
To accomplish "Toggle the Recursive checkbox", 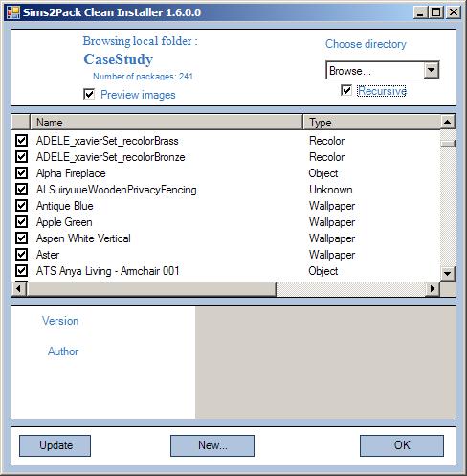I will [346, 90].
